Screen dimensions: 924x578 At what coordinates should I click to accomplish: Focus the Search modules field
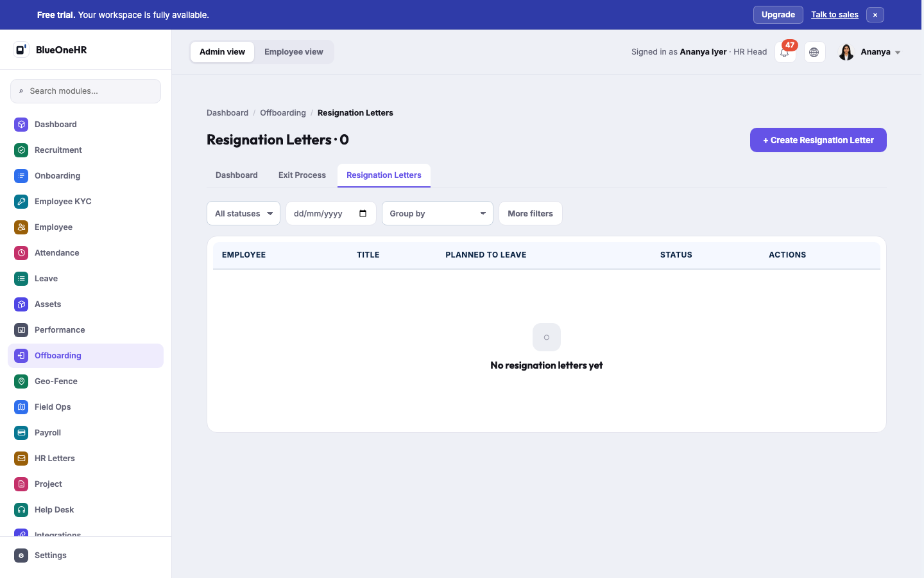85,91
